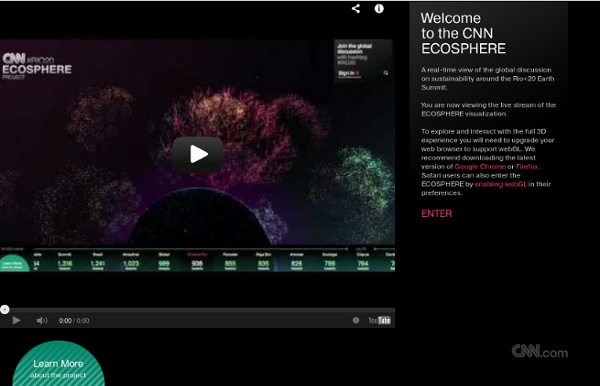600x386 pixels.
Task: Open the enabling webGL link
Action: [501, 184]
